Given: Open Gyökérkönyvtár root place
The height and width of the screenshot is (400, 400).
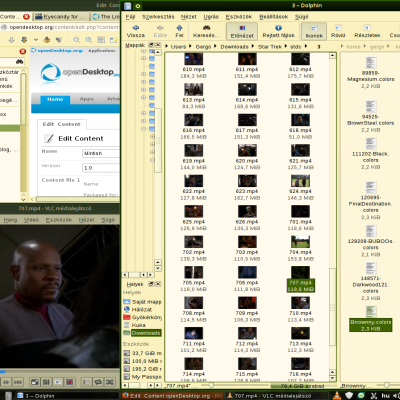Looking at the screenshot, I should pyautogui.click(x=142, y=317).
